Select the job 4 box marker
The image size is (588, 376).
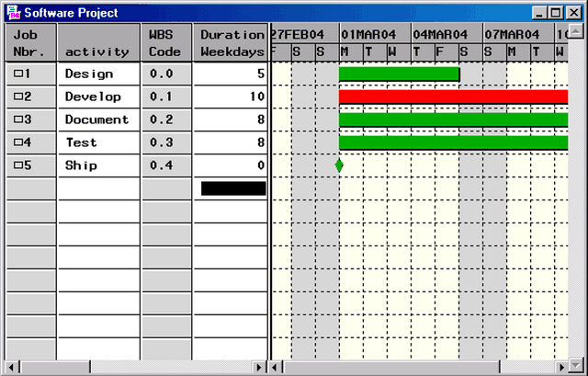tap(18, 142)
